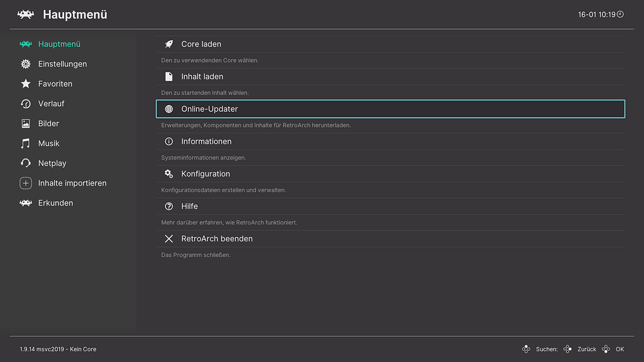Click the question mark icon for Hilfe
This screenshot has height=362, width=644.
(x=169, y=206)
